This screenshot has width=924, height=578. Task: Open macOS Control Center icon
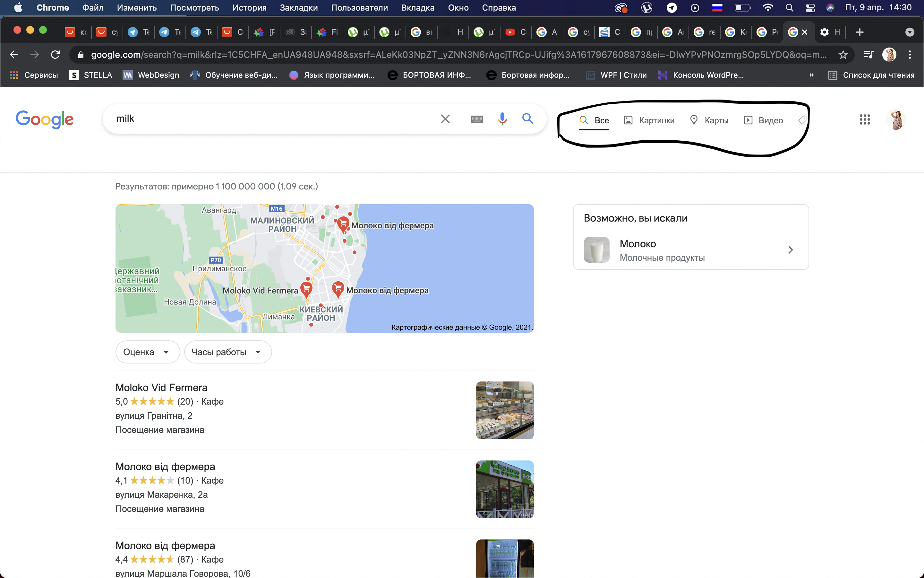[810, 8]
